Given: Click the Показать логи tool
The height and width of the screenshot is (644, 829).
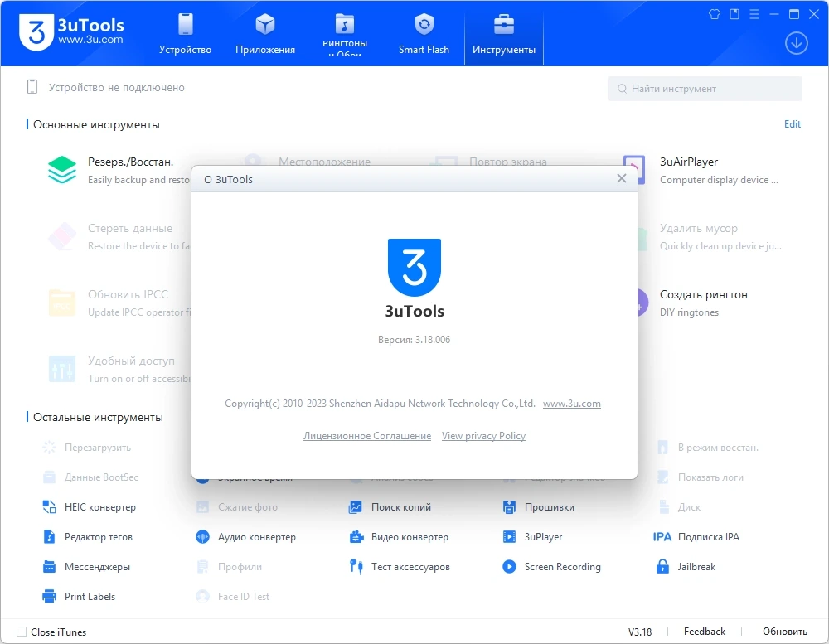Looking at the screenshot, I should point(700,477).
